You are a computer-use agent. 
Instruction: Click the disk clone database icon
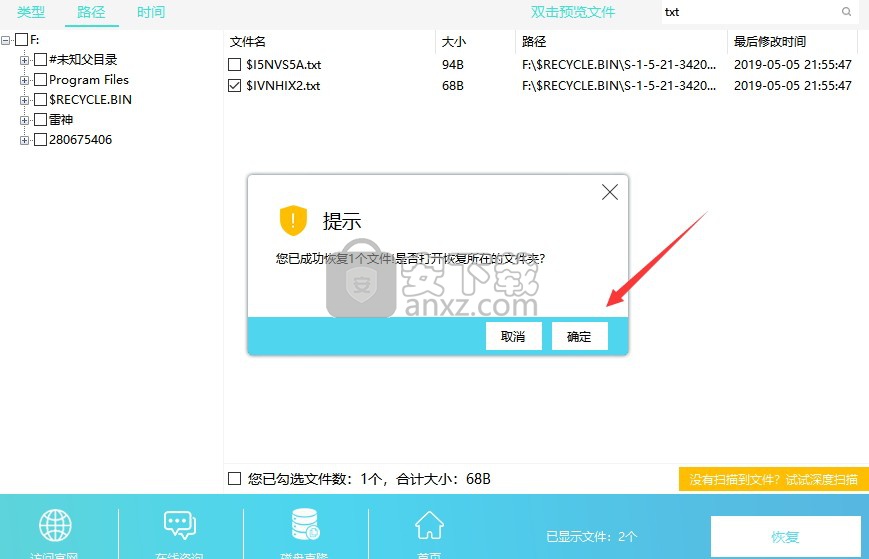point(305,524)
